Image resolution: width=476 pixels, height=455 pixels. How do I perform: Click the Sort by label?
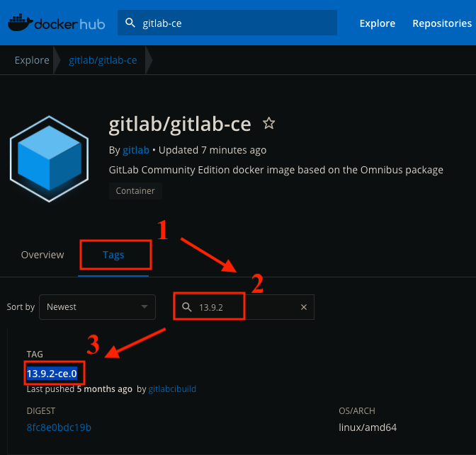coord(21,307)
